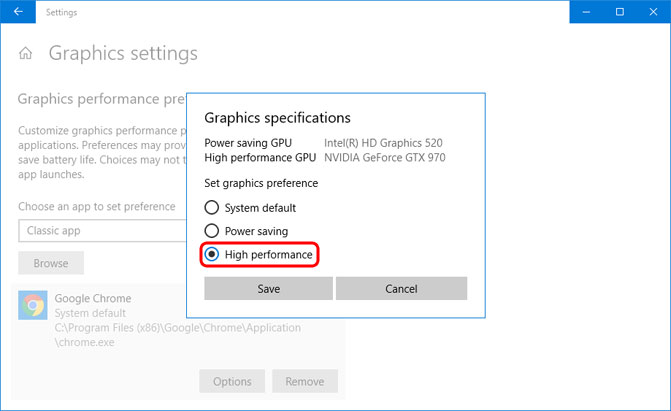
Task: Cancel the Graphics specifications dialog
Action: [401, 288]
